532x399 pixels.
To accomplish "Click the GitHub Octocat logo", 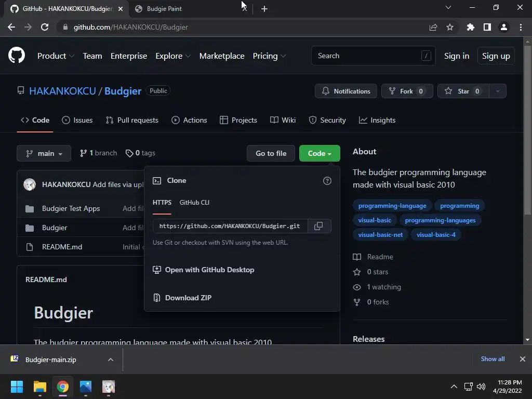I will 17,56.
